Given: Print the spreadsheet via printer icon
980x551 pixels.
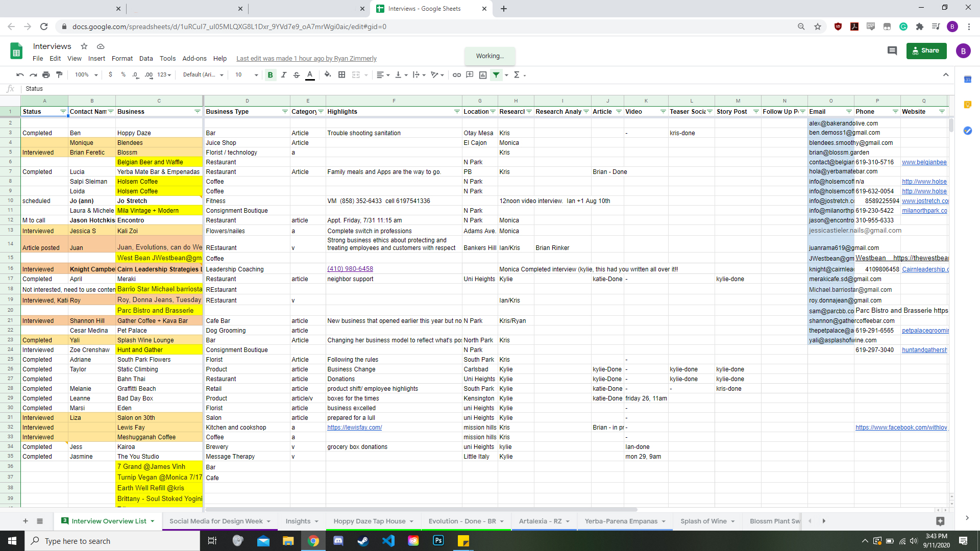Looking at the screenshot, I should [x=46, y=75].
